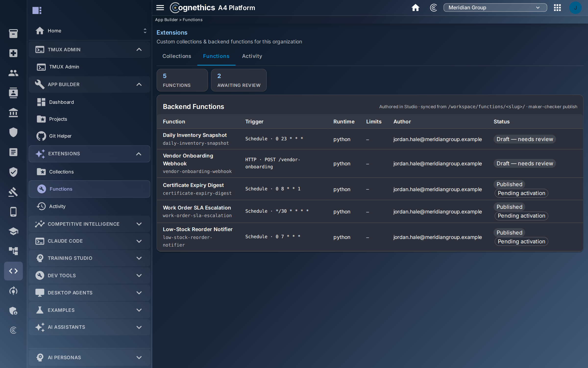Switch to the Activity tab
This screenshot has width=588, height=368.
pyautogui.click(x=252, y=56)
